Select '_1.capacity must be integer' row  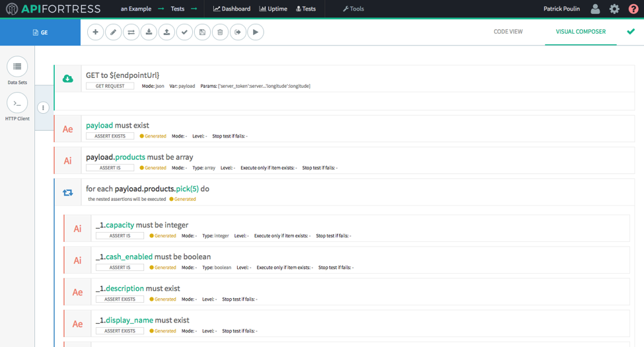click(x=347, y=229)
